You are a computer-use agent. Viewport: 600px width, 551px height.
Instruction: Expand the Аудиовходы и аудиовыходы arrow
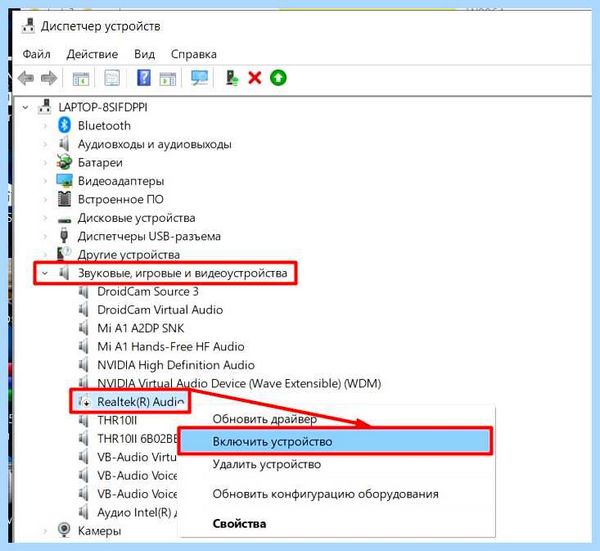pos(45,144)
